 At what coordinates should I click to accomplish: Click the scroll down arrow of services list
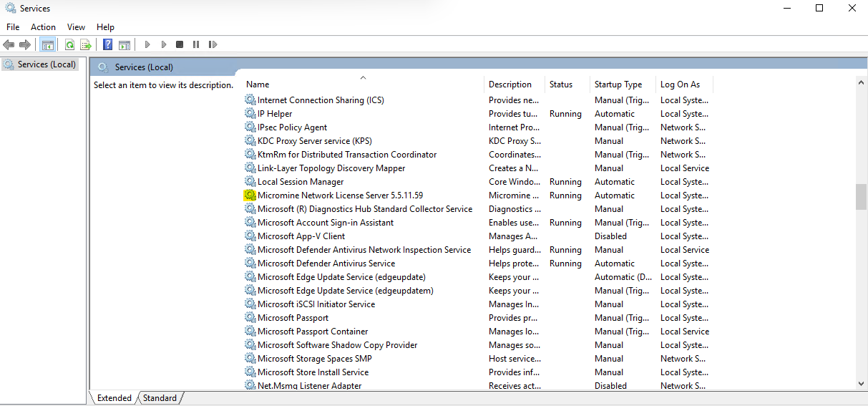click(x=861, y=385)
